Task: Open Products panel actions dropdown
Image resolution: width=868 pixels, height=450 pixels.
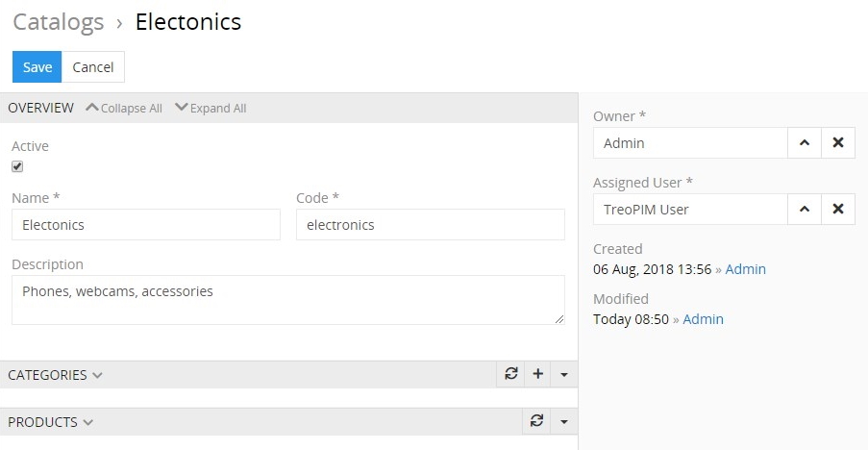Action: click(x=564, y=421)
